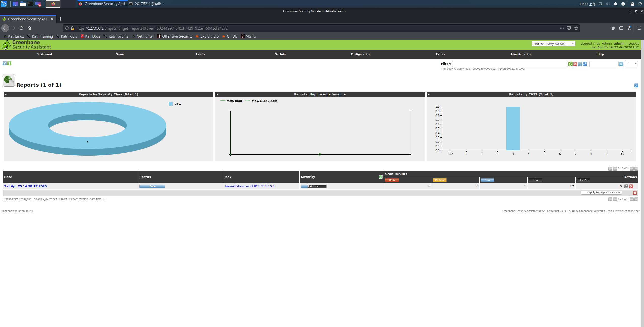The height and width of the screenshot is (327, 644).
Task: Click the admin username link
Action: click(619, 43)
